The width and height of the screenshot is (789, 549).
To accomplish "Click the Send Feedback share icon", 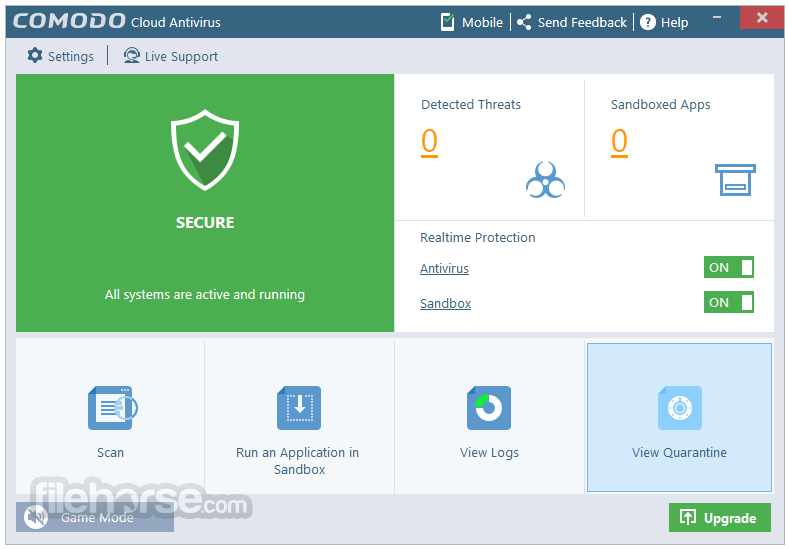I will pyautogui.click(x=524, y=22).
